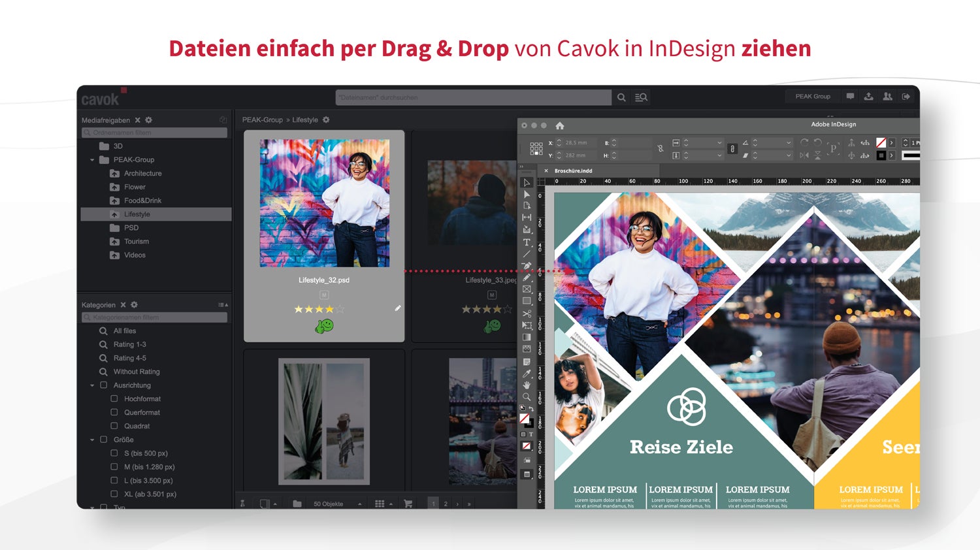Screen dimensions: 980x550
Task: Select the Page tool in InDesign
Action: pyautogui.click(x=527, y=206)
